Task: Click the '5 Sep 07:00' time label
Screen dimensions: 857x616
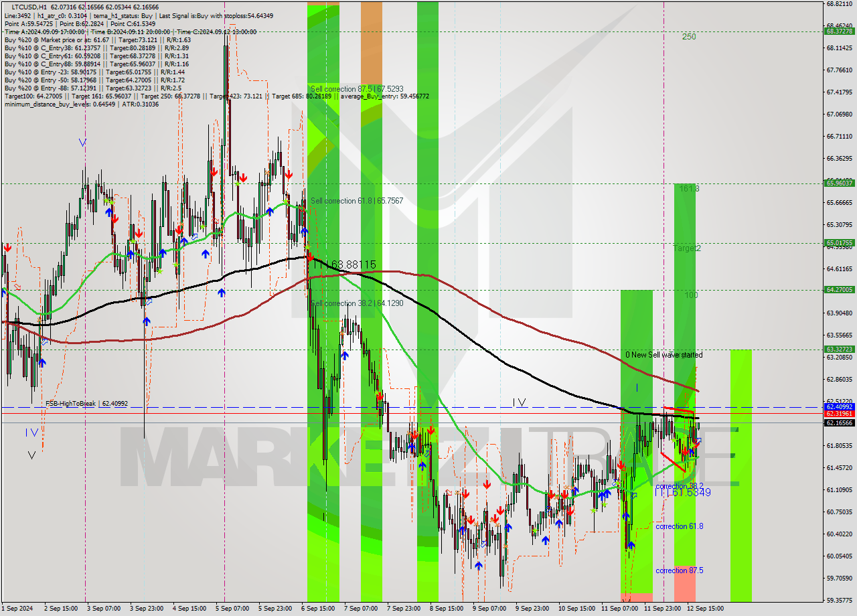Action: 232,609
